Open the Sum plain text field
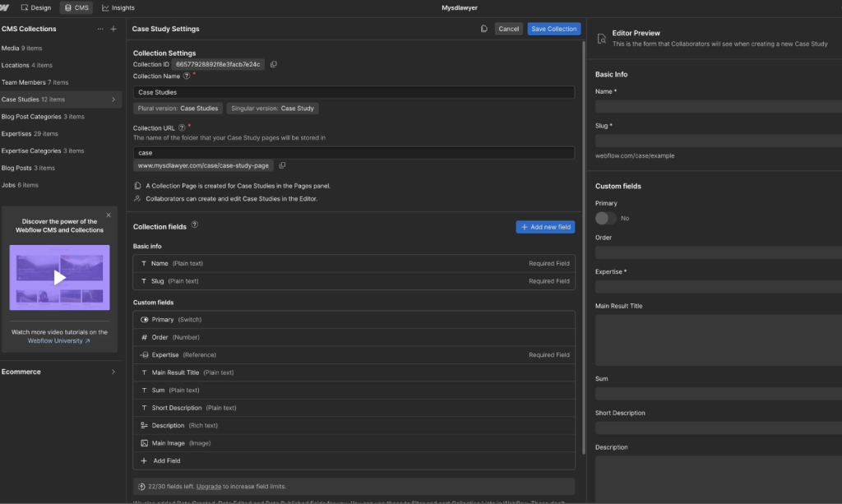The height and width of the screenshot is (504, 842). click(354, 391)
